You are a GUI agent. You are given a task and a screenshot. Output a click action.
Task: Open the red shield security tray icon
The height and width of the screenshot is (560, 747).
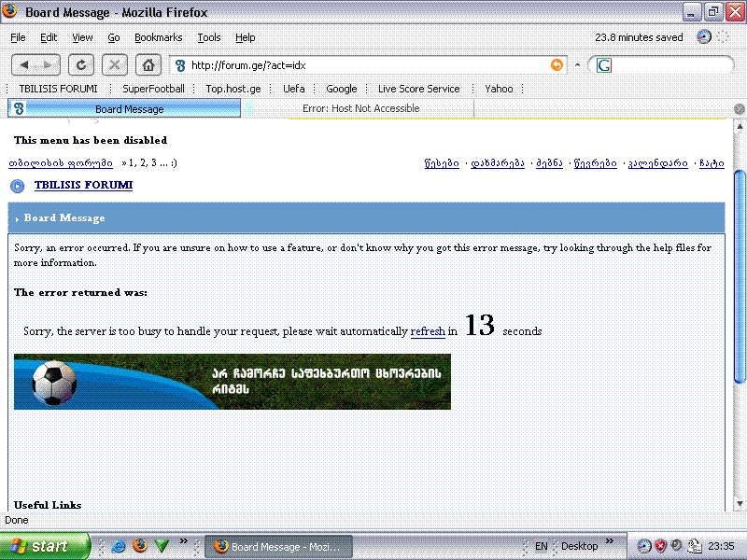(x=660, y=546)
